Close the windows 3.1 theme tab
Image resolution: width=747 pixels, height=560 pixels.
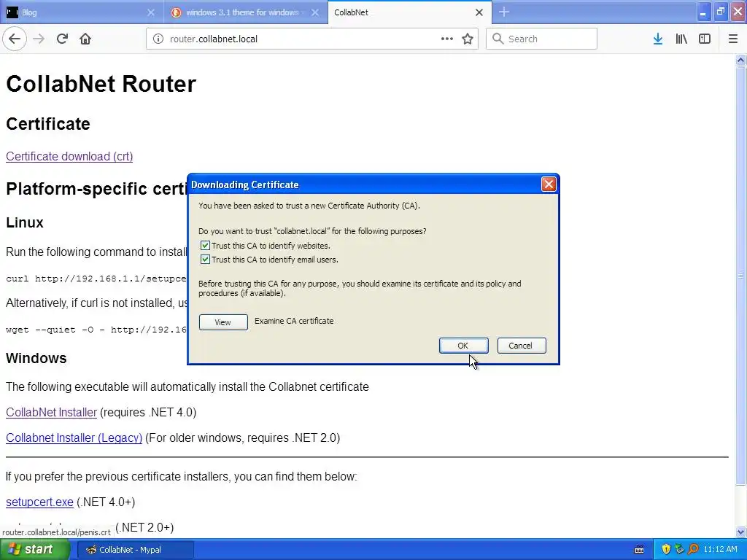pos(315,12)
